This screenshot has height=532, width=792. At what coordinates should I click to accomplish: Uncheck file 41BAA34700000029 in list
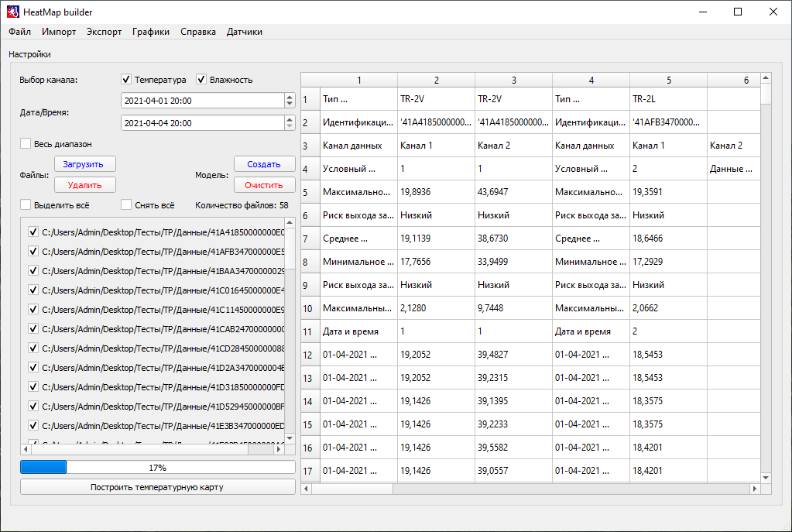click(x=33, y=271)
